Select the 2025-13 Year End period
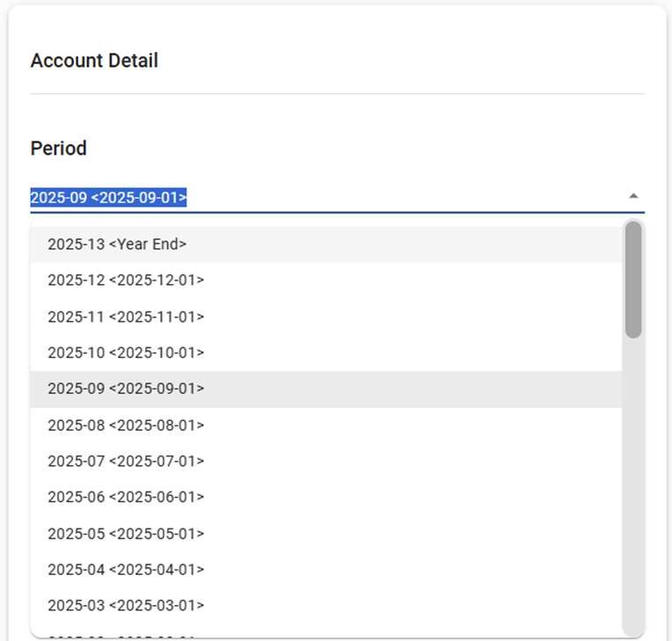The height and width of the screenshot is (641, 672). pos(117,244)
